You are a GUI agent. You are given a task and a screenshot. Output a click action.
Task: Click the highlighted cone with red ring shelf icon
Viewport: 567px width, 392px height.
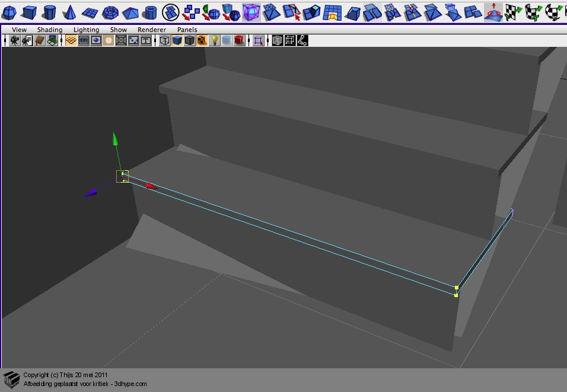[493, 12]
